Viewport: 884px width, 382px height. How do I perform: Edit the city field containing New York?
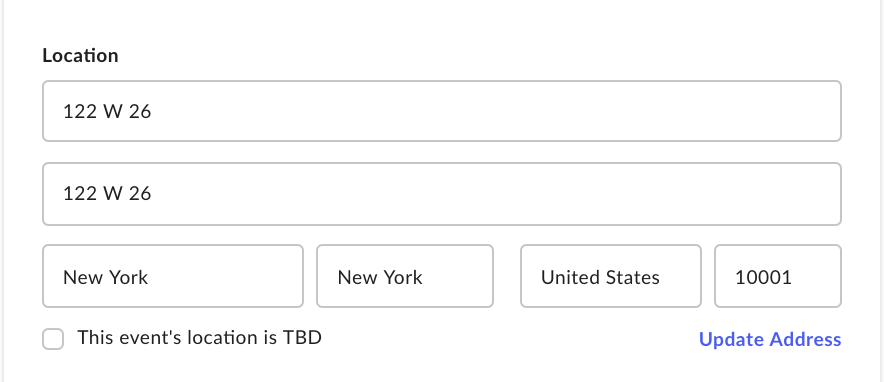[x=173, y=276]
